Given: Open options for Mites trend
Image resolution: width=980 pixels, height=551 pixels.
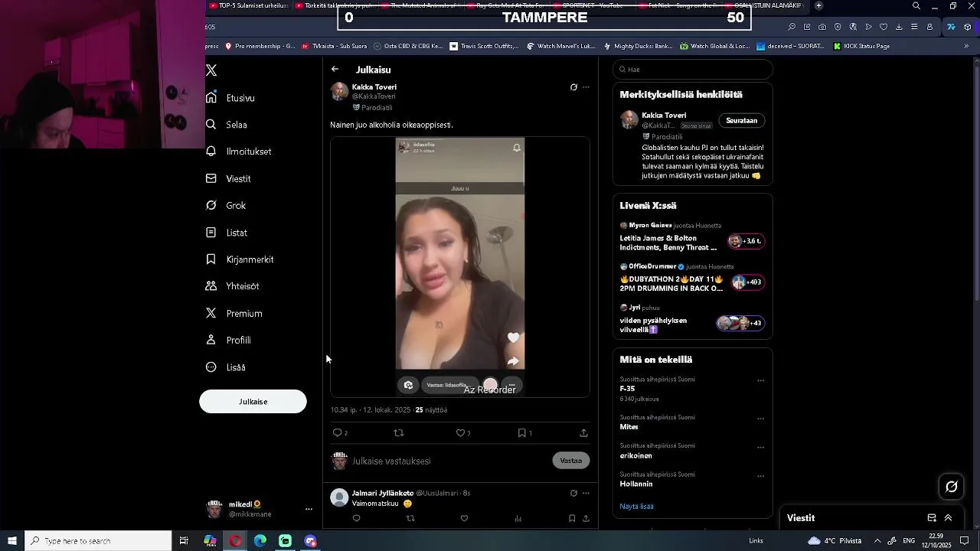Looking at the screenshot, I should [x=760, y=419].
